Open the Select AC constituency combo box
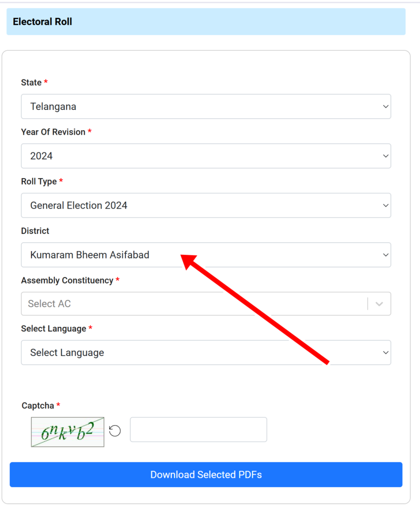This screenshot has height=505, width=420. click(206, 304)
